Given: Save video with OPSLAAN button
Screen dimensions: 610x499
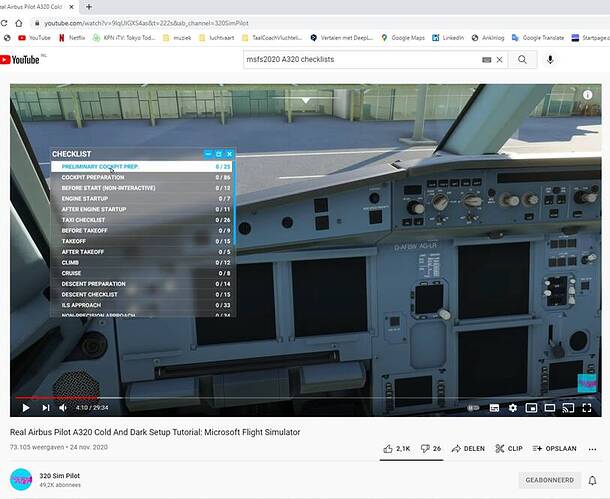Looking at the screenshot, I should [x=554, y=448].
